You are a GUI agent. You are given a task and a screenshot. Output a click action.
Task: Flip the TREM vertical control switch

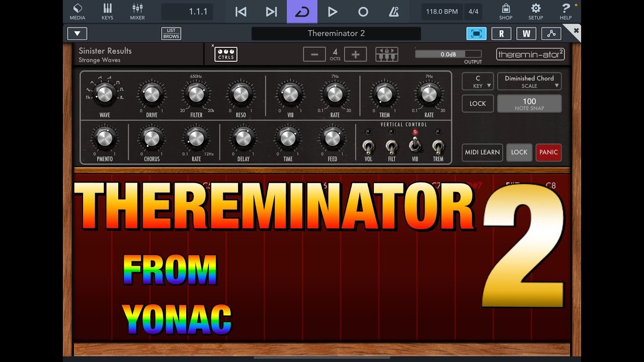coord(438,146)
